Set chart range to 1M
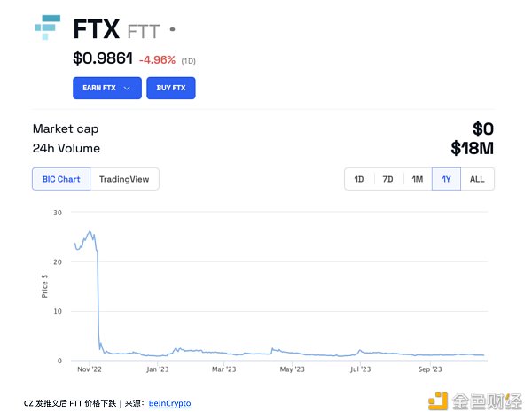 click(417, 179)
